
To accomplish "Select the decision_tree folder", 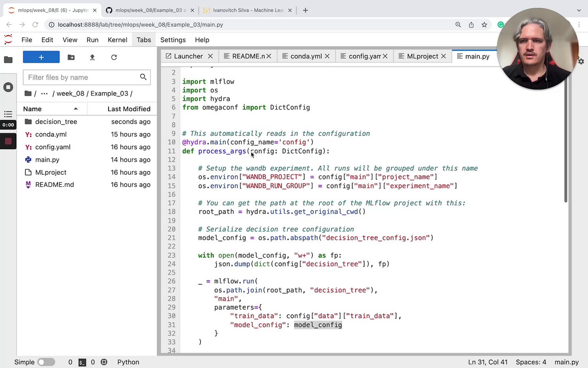I will [x=87, y=121].
